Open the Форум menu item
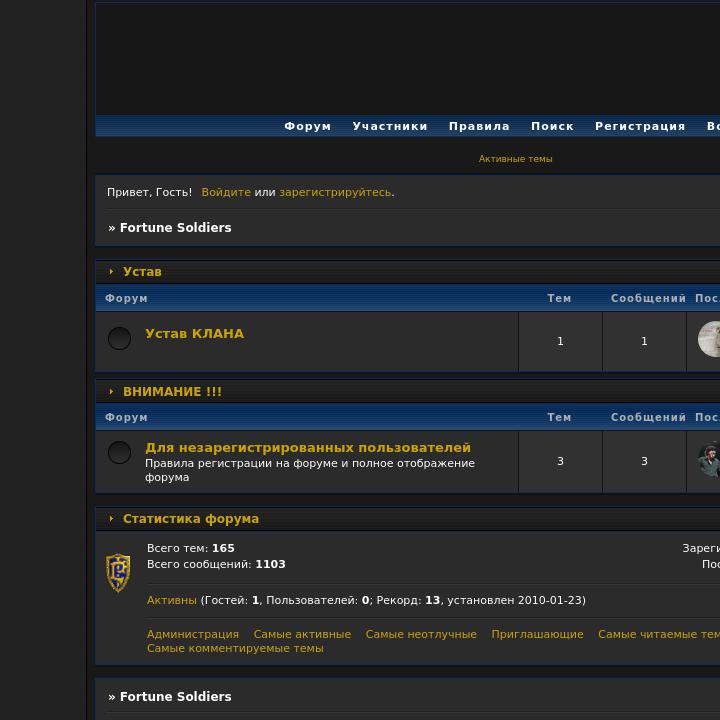 (308, 126)
